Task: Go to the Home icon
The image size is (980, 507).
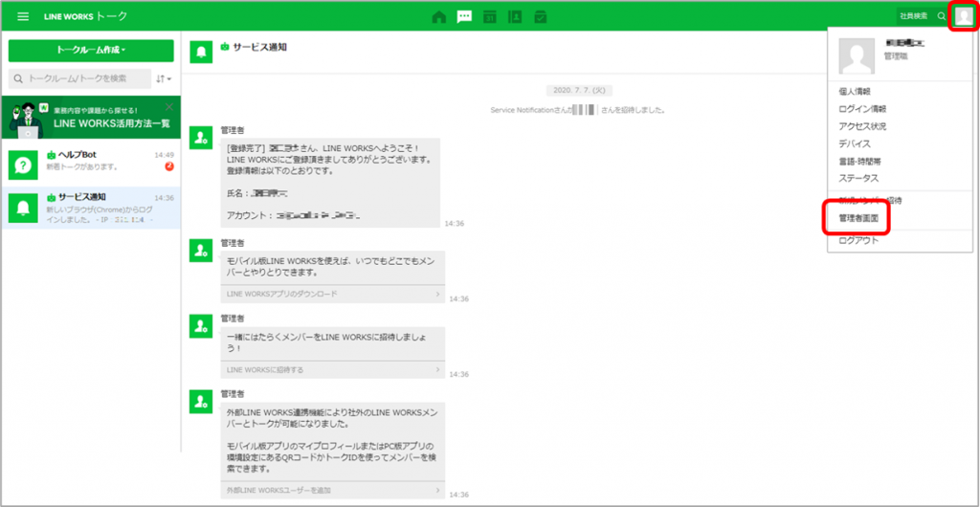Action: 439,17
